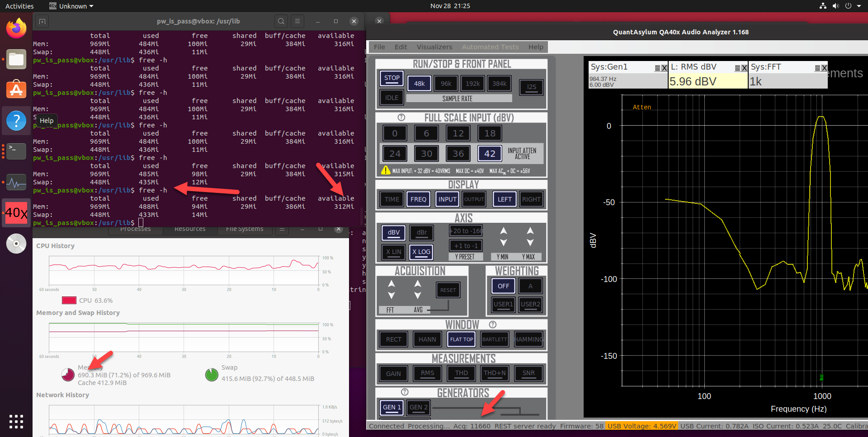This screenshot has height=437, width=868.
Task: Show applications grid in the dock
Action: (16, 421)
